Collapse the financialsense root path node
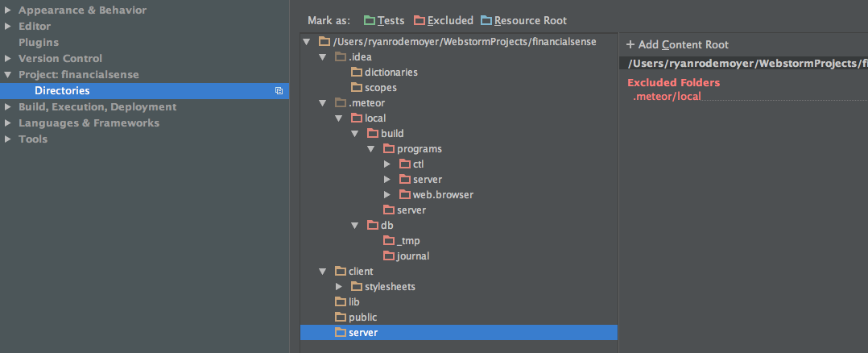The image size is (868, 353). tap(306, 42)
